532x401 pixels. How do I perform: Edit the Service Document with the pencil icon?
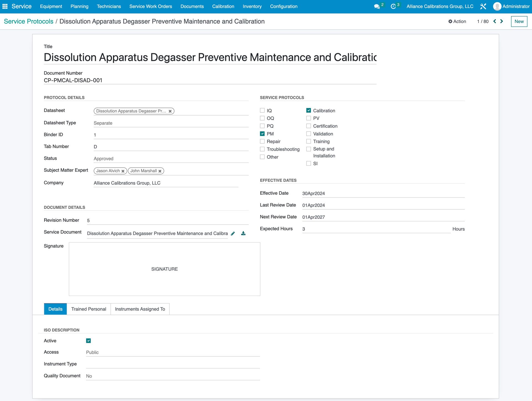coord(233,233)
